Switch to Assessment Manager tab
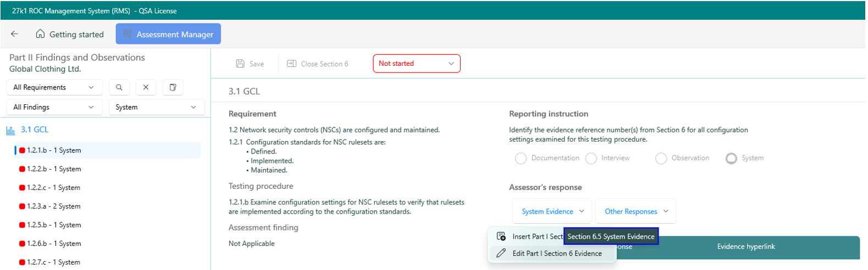 168,34
